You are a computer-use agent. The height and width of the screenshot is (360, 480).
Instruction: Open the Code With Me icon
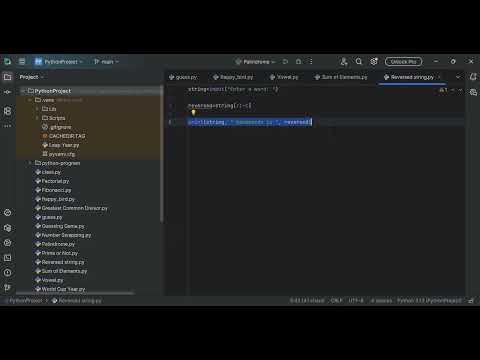[344, 62]
